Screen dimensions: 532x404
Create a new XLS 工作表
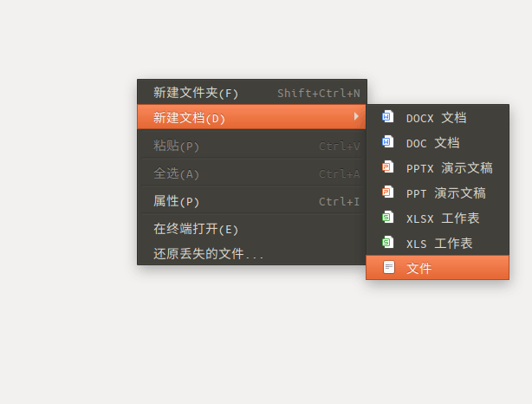(x=438, y=243)
